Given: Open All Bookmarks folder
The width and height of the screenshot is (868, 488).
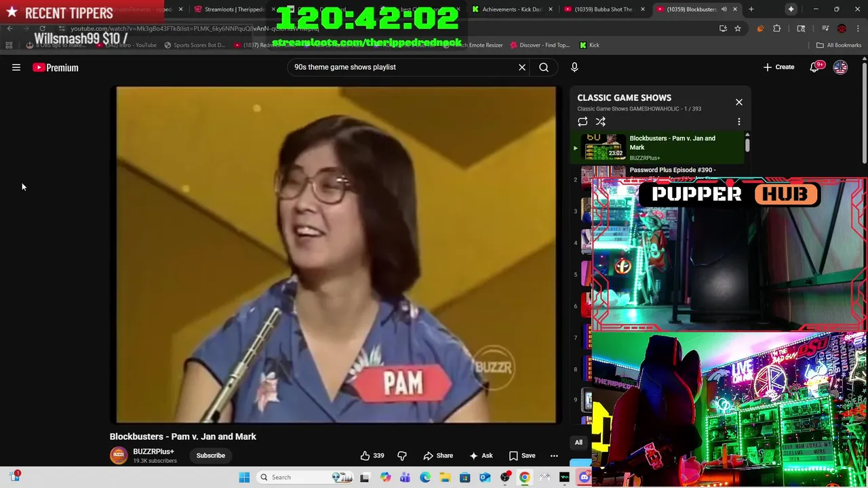Looking at the screenshot, I should pos(839,45).
